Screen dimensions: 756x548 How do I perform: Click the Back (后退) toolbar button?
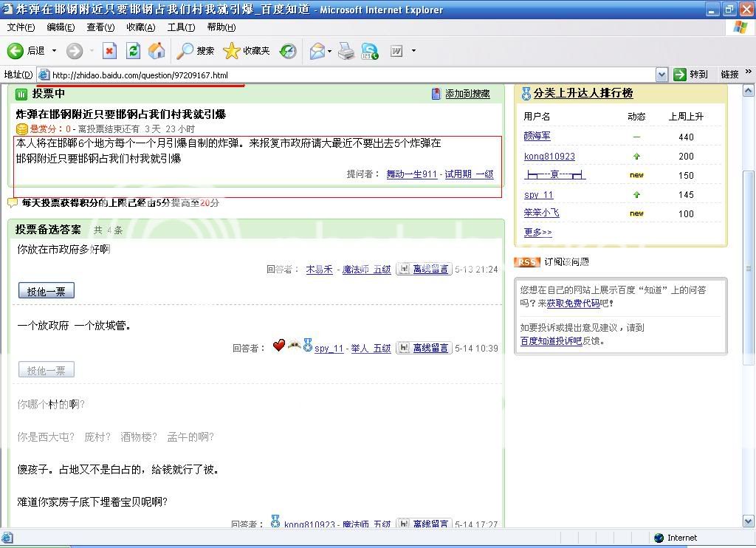(26, 51)
